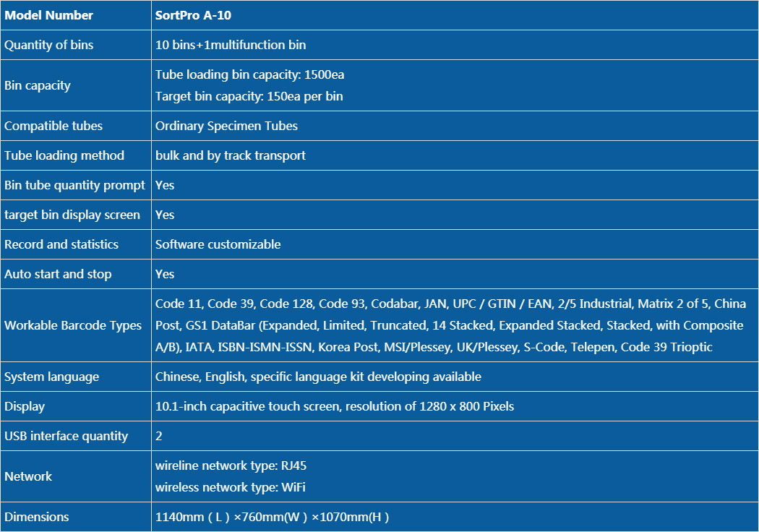Click 'Target bin capacity: 150ea per bin' text
759x532 pixels.
point(249,96)
